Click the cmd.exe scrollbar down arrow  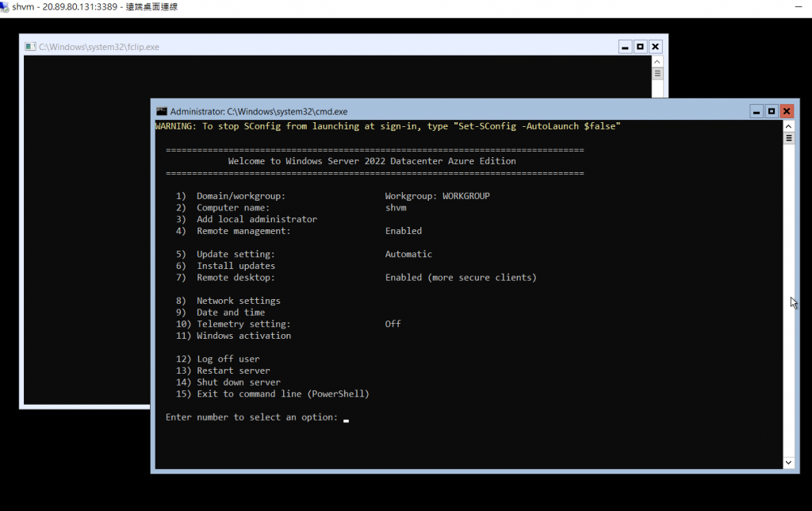click(x=788, y=463)
